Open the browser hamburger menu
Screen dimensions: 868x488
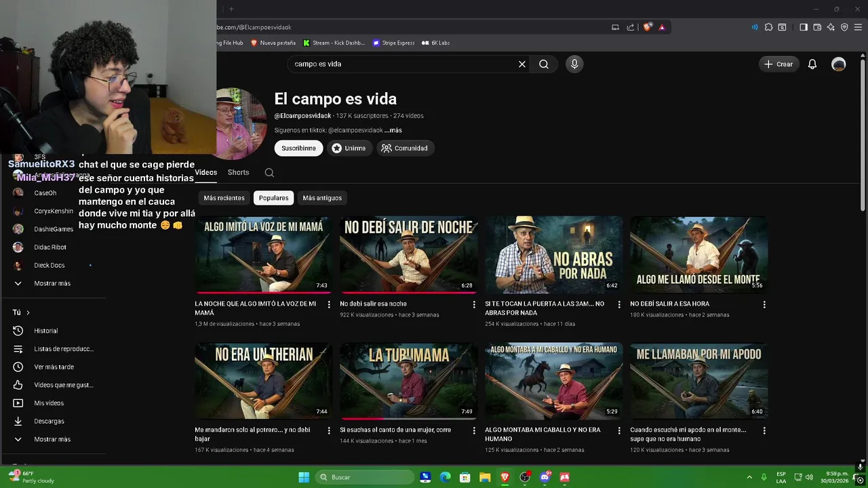coord(858,27)
